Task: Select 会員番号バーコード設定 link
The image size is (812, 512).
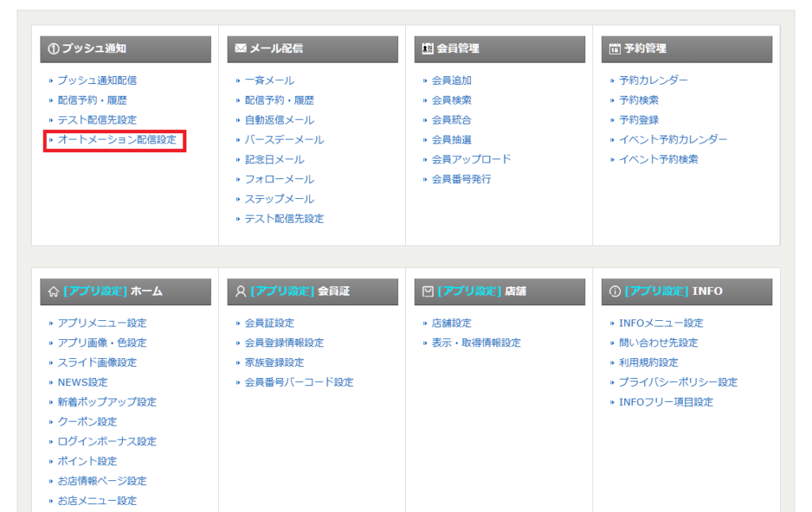Action: 299,383
